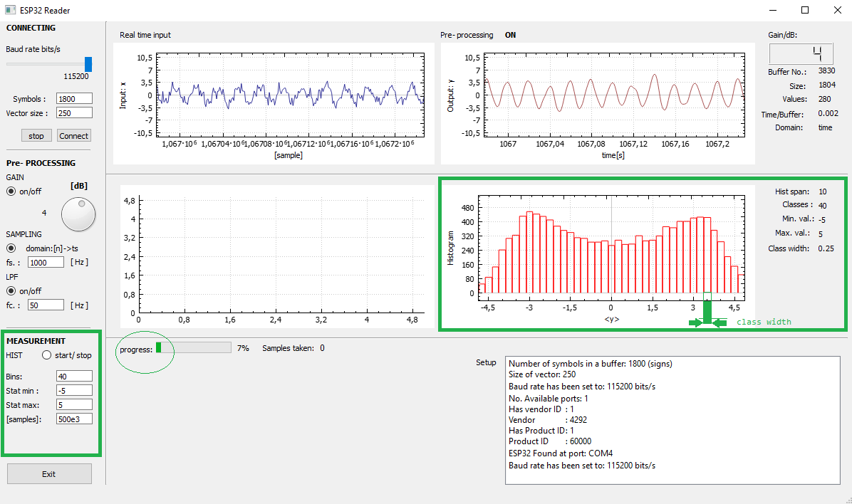The height and width of the screenshot is (504, 852).
Task: Click the log line 'ESP32 Found at port: COM4'
Action: tap(560, 453)
